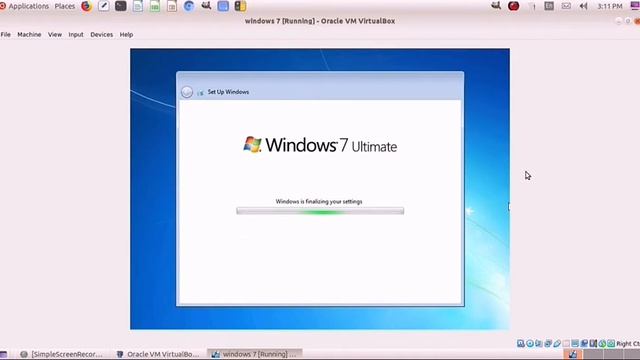Click the shared folders status icon

(566, 343)
